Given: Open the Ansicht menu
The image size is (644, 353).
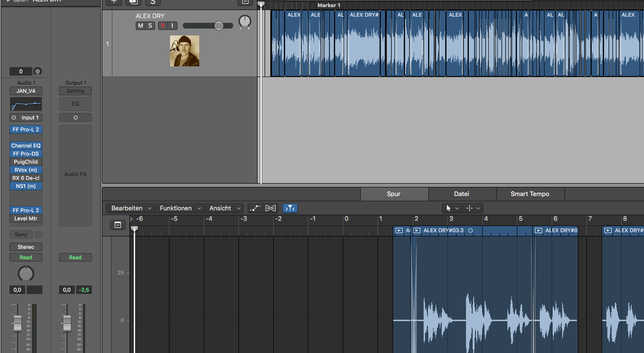Looking at the screenshot, I should (224, 208).
